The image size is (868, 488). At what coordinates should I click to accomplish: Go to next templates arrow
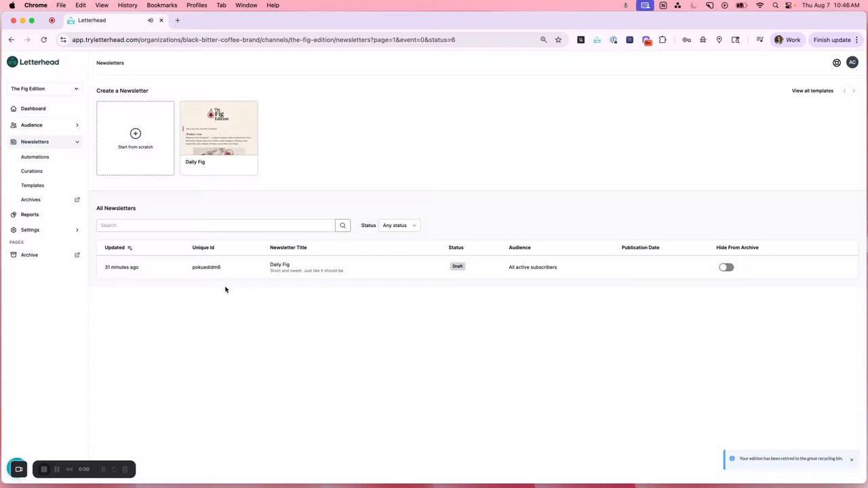[854, 91]
